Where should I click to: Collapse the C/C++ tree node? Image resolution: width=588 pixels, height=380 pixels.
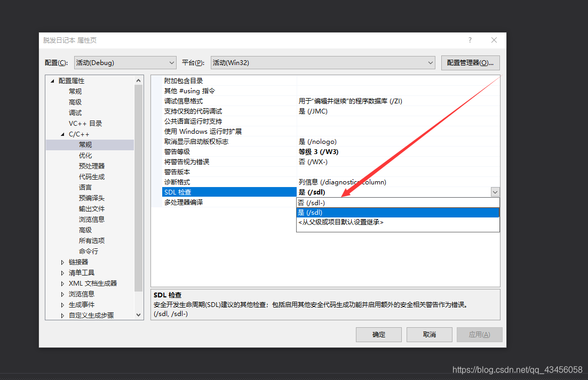[x=62, y=134]
